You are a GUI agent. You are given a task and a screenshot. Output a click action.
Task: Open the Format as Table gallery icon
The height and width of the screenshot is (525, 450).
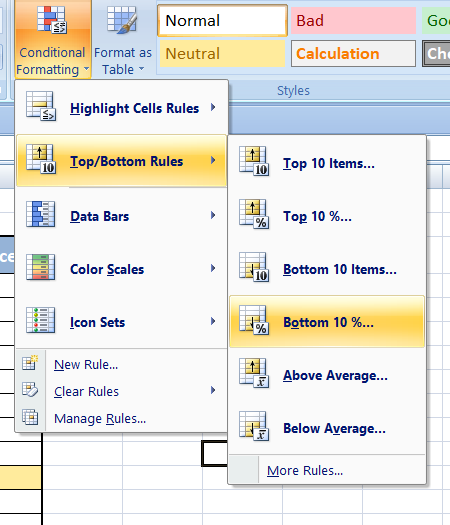pyautogui.click(x=122, y=20)
